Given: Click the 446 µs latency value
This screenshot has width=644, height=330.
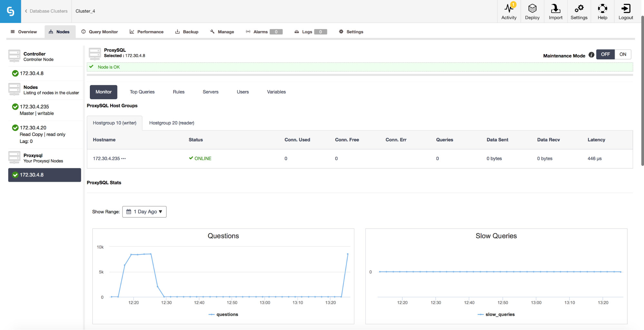Looking at the screenshot, I should (x=594, y=158).
